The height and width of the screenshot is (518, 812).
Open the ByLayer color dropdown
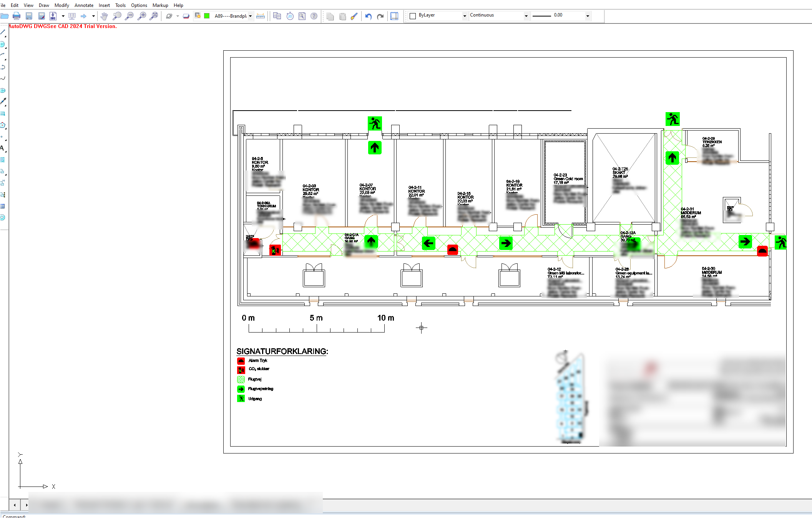point(465,16)
